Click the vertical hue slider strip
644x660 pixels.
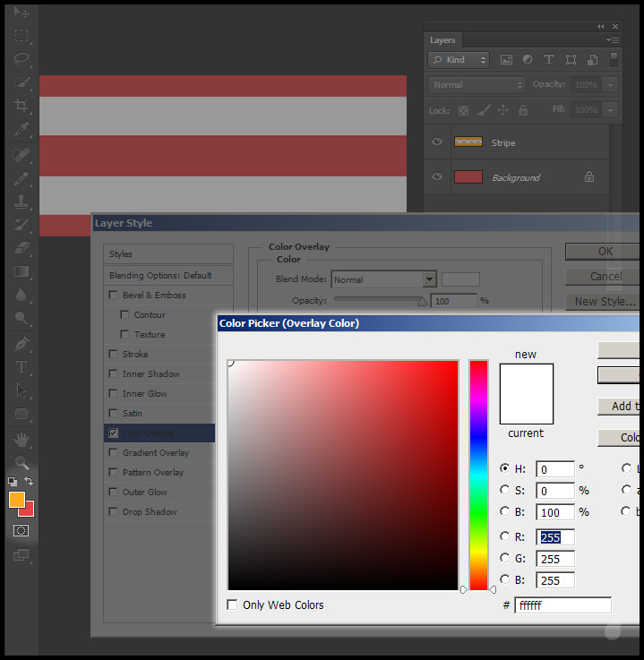click(478, 475)
